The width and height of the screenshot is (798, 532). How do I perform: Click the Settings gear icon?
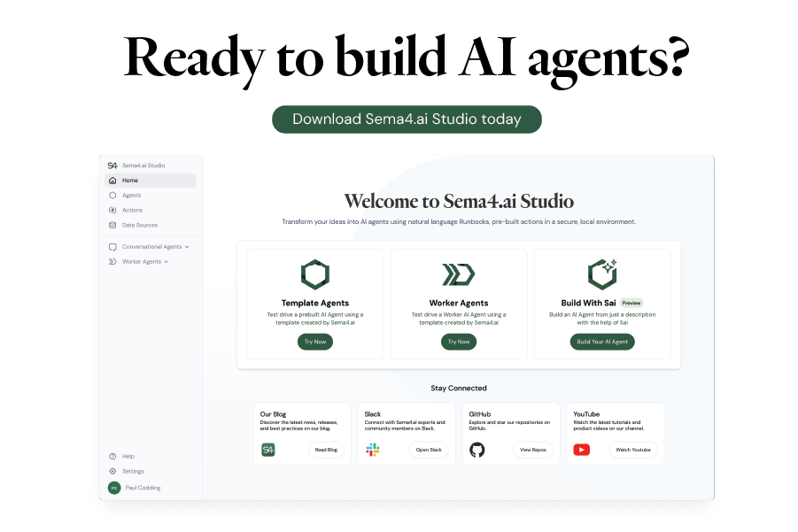112,471
